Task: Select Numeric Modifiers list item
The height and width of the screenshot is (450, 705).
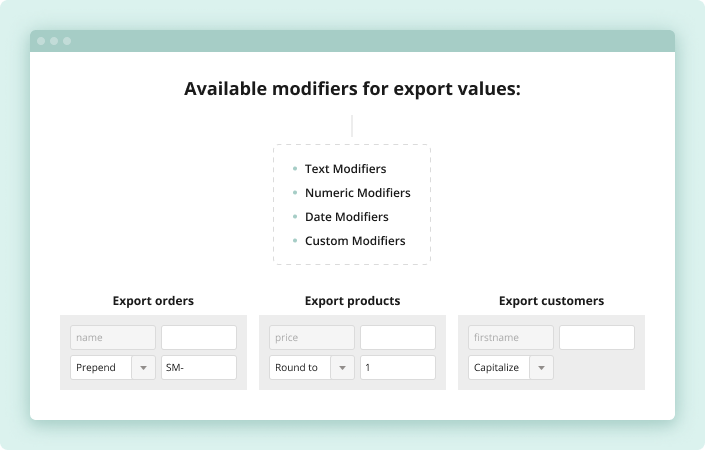Action: 357,193
